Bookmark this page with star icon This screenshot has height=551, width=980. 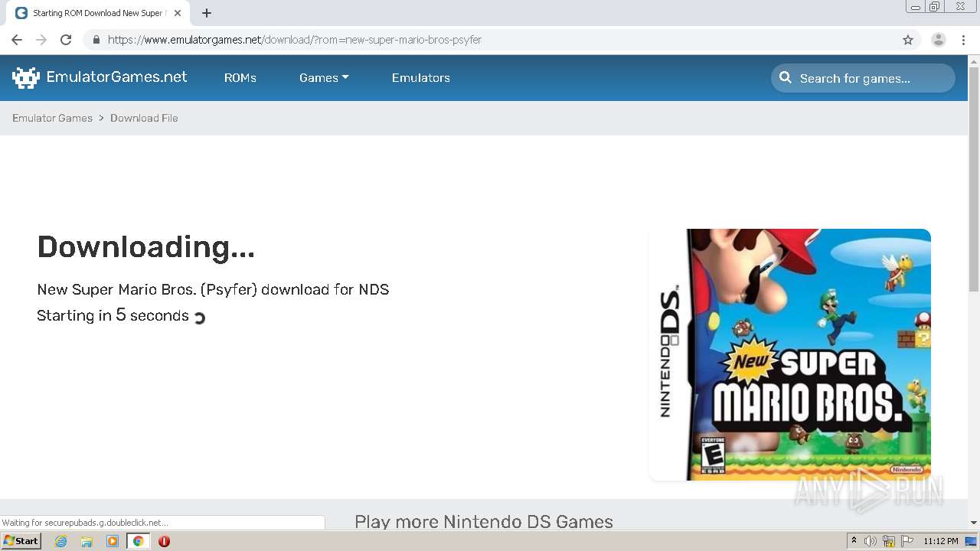pyautogui.click(x=908, y=40)
